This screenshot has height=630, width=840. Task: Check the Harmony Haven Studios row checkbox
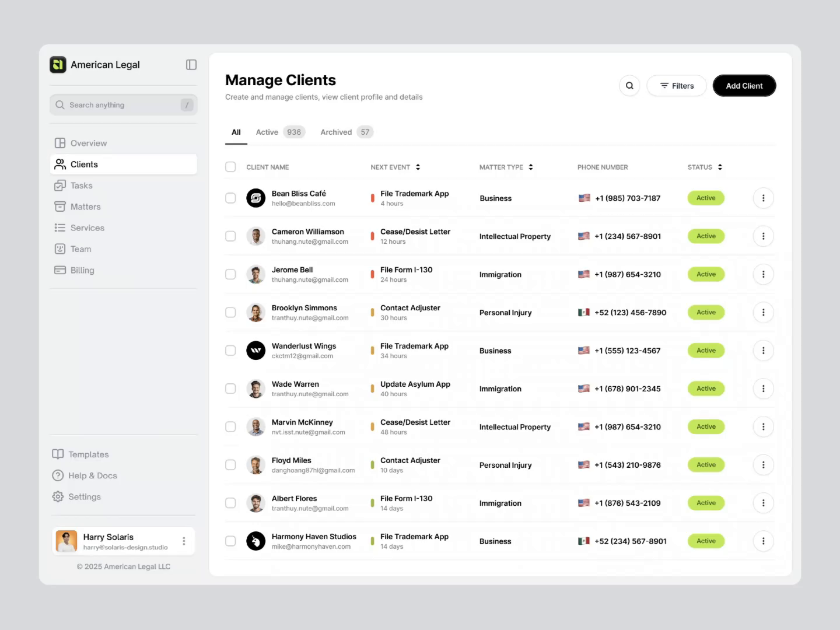tap(230, 541)
